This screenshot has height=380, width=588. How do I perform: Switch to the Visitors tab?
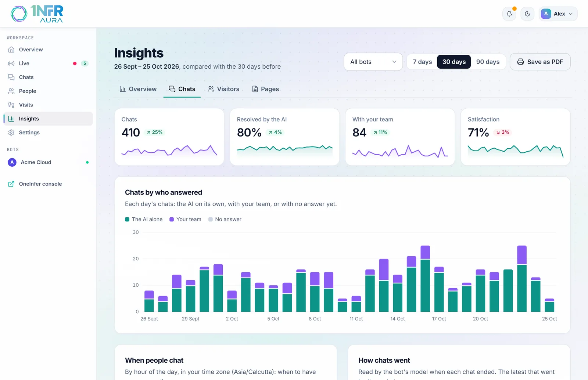223,89
